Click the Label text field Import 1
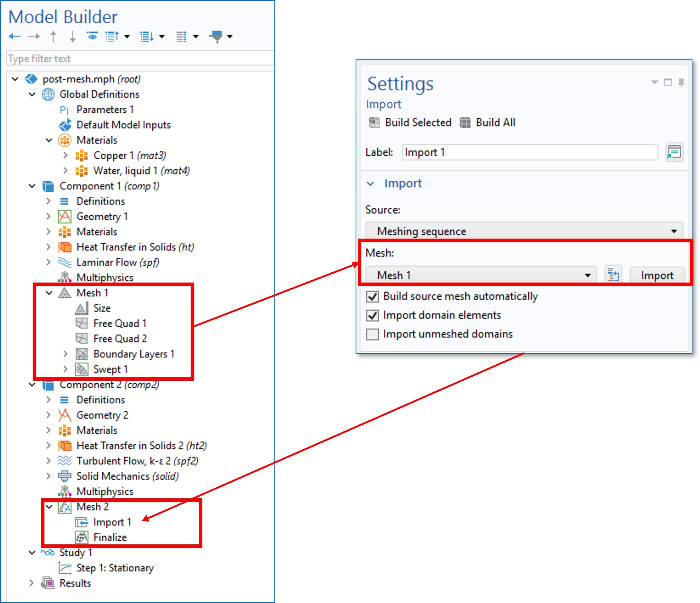The image size is (700, 603). tap(530, 152)
